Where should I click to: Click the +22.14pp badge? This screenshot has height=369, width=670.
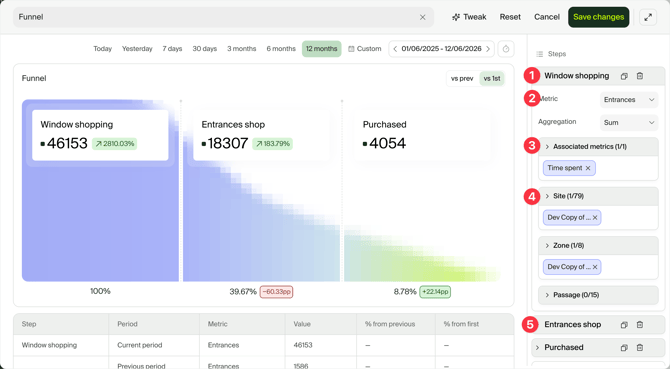[435, 292]
